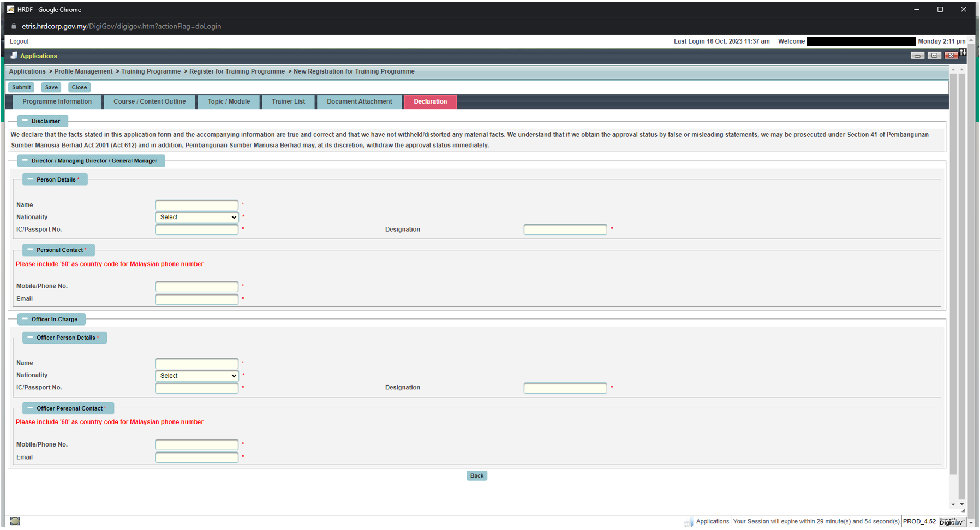Screen dimensions: 980x530
Task: Click the Applications icon in bottom status bar
Action: (x=689, y=522)
